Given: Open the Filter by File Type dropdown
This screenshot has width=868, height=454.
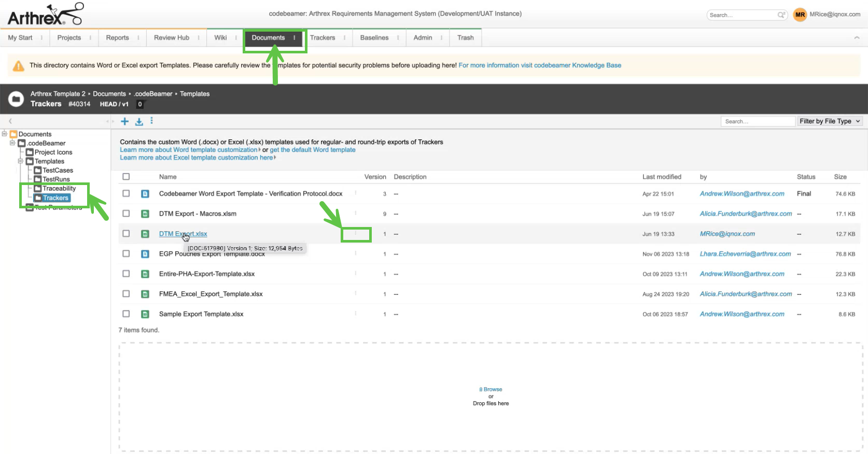Looking at the screenshot, I should coord(829,121).
